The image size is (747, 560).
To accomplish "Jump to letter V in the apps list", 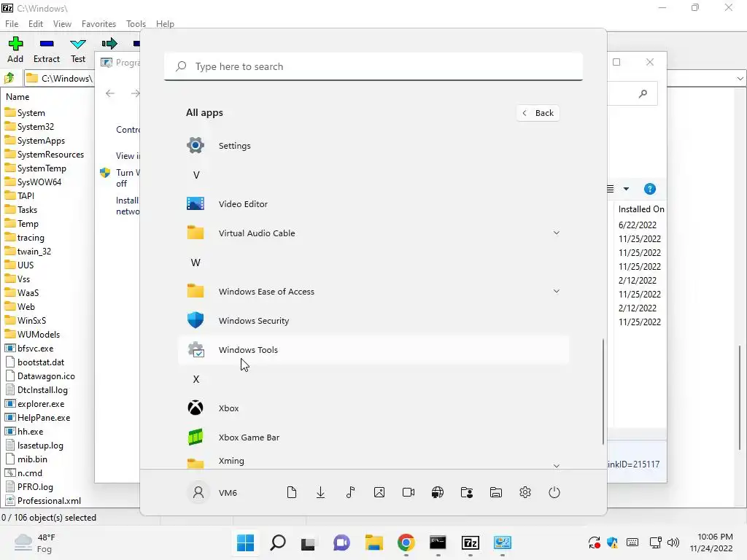I will coord(196,175).
